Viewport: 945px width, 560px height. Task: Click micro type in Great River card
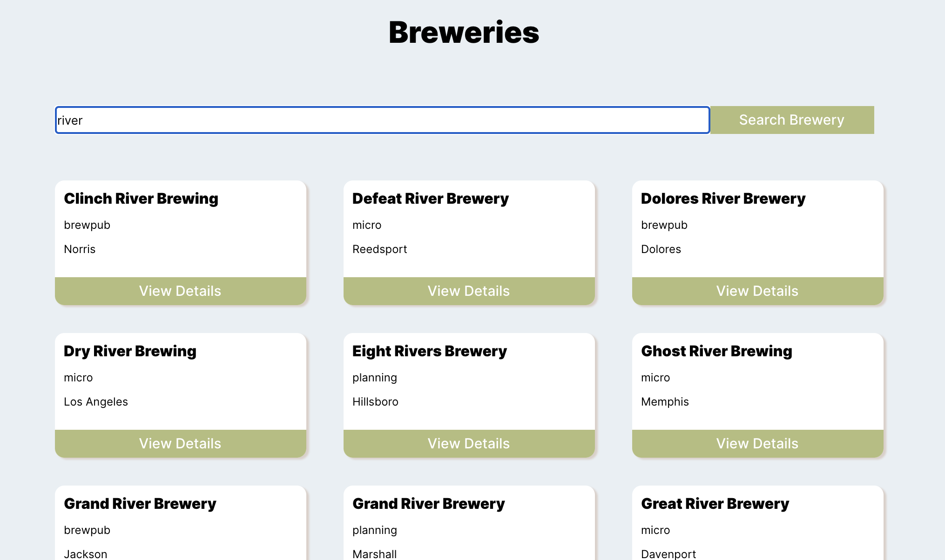(655, 530)
